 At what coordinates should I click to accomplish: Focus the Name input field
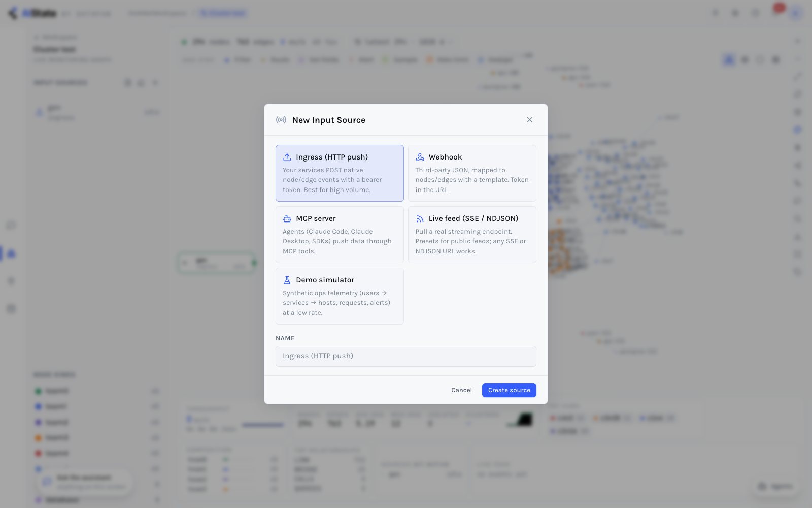click(x=406, y=356)
